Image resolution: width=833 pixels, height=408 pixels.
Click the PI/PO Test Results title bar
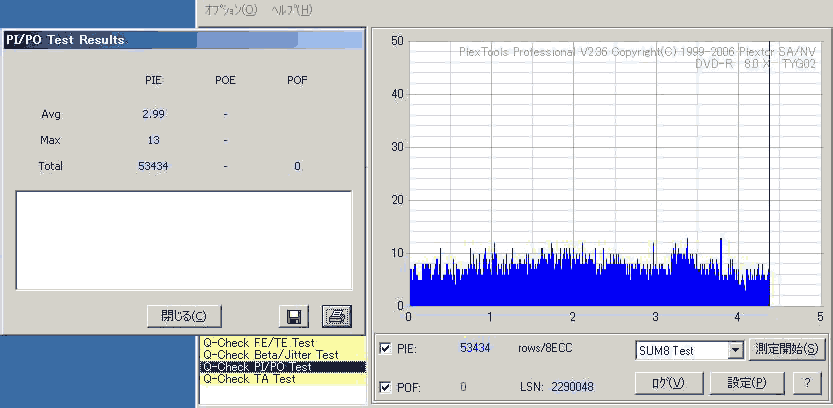(x=183, y=40)
